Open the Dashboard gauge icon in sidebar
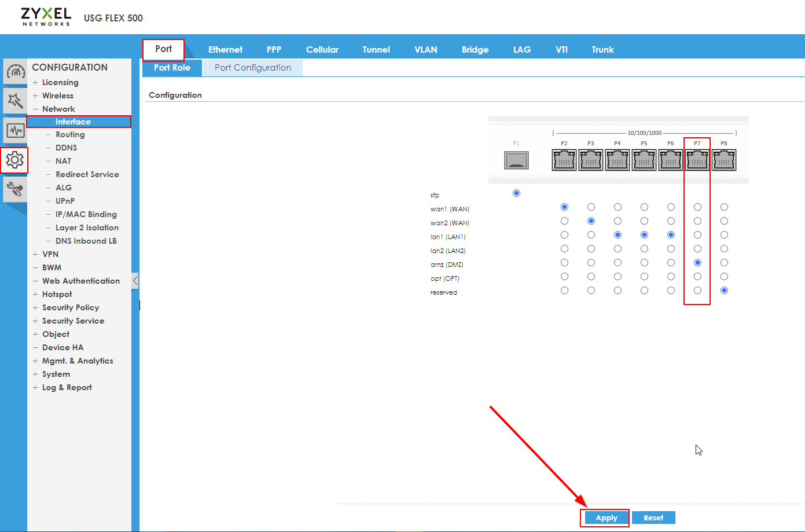This screenshot has height=532, width=805. [x=15, y=72]
